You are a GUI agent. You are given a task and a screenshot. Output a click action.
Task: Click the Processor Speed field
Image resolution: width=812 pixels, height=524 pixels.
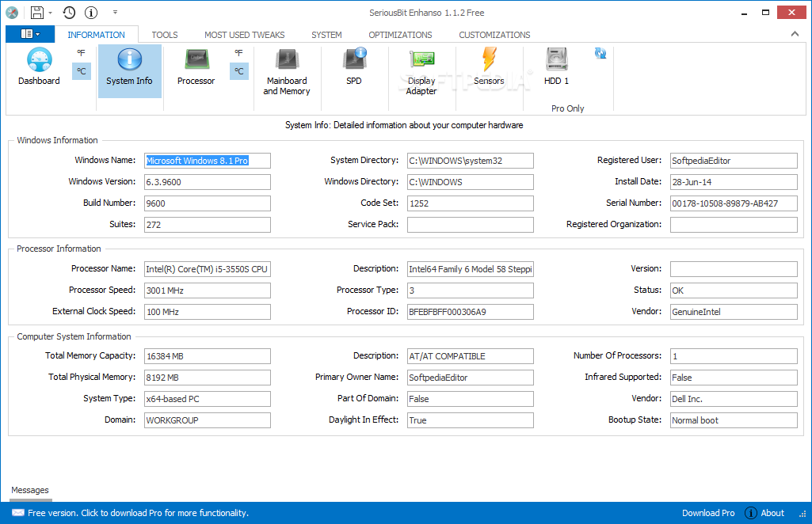coord(207,290)
